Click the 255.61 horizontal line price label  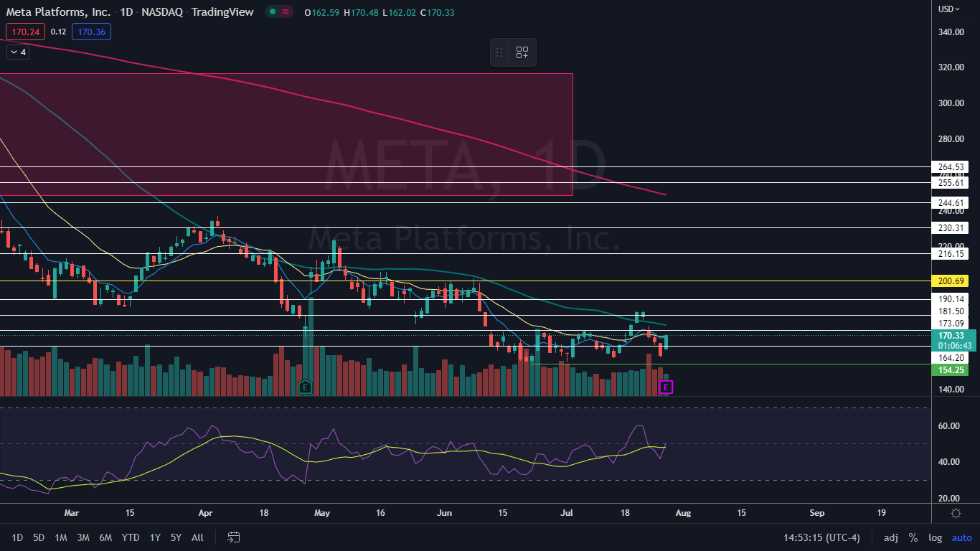950,183
